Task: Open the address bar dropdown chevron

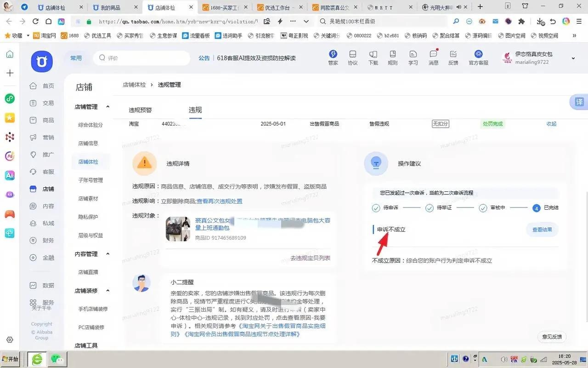Action: point(306,21)
